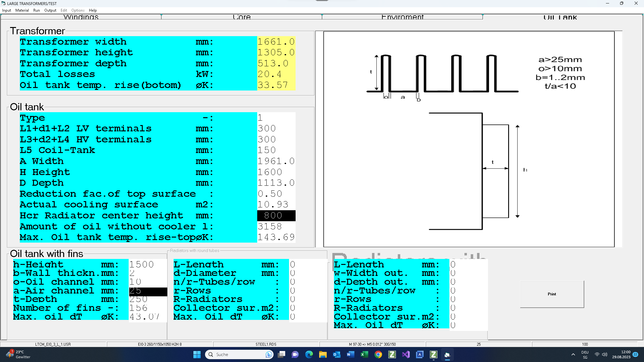Viewport: 644px width, 362px height.
Task: Open the Material menu
Action: (x=22, y=10)
